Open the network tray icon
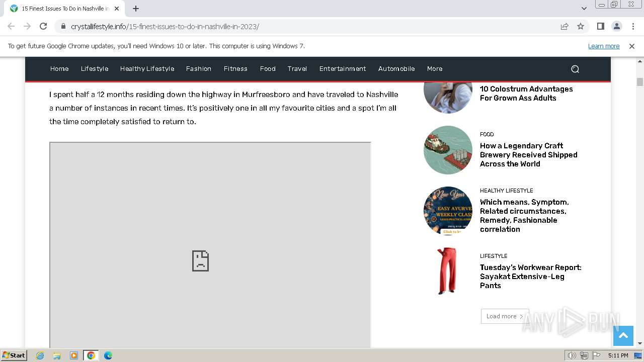644x362 pixels. 584,355
